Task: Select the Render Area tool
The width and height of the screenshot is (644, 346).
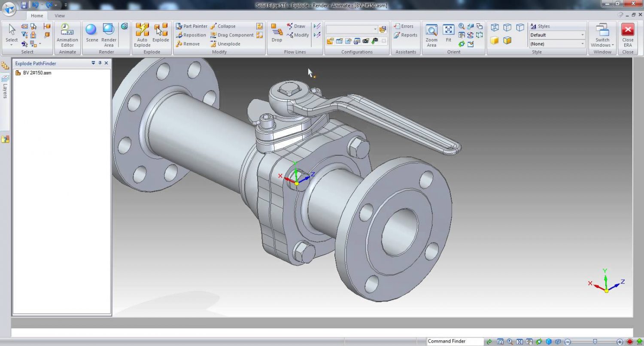Action: (109, 35)
